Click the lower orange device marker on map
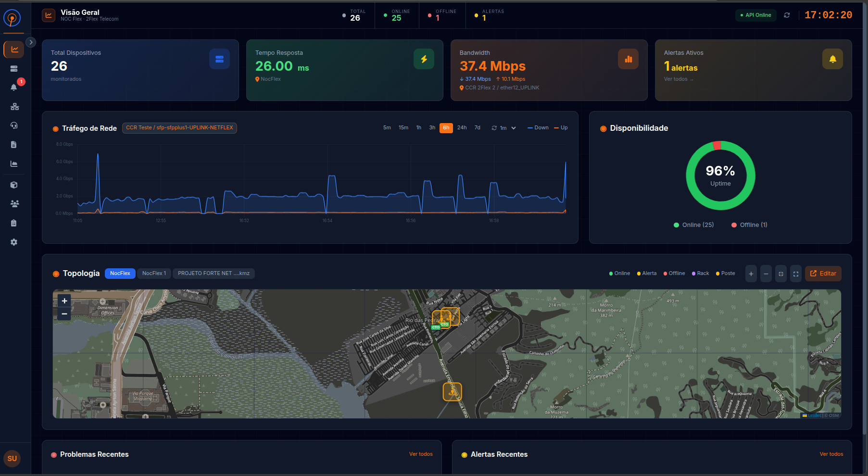This screenshot has height=476, width=868. click(452, 392)
